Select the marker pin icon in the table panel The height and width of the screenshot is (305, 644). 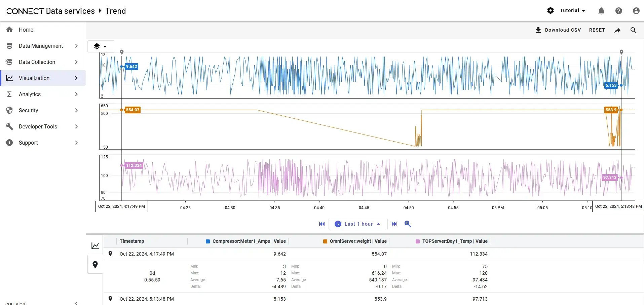(x=95, y=264)
